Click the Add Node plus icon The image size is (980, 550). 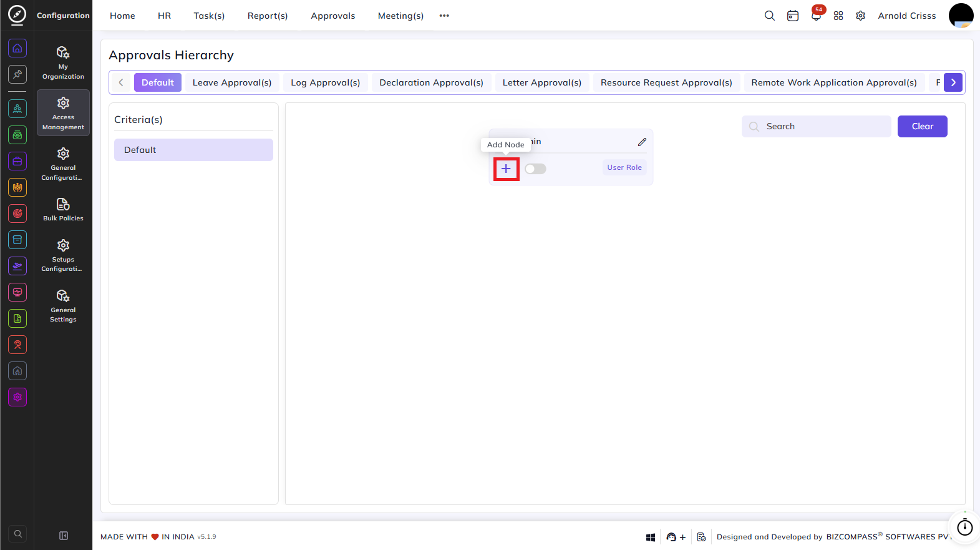(506, 169)
